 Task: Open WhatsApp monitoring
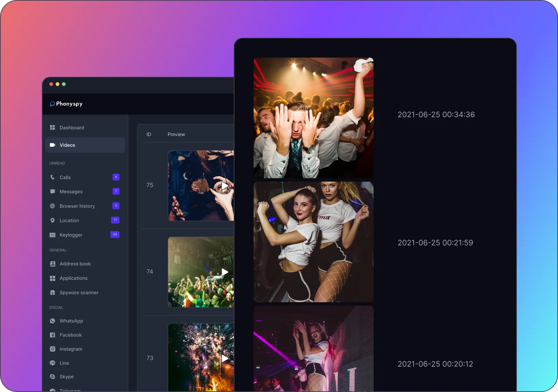click(71, 321)
